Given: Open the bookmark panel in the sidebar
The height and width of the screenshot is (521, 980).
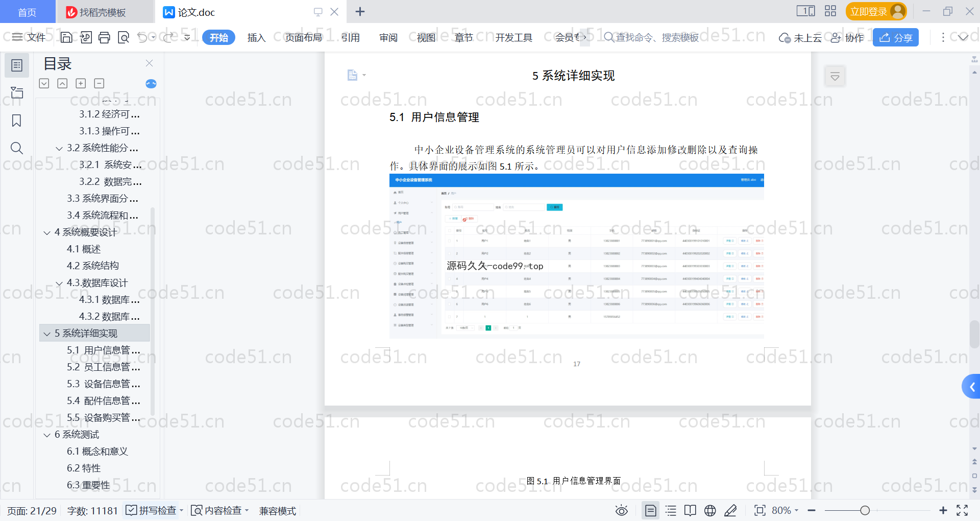Looking at the screenshot, I should tap(17, 121).
